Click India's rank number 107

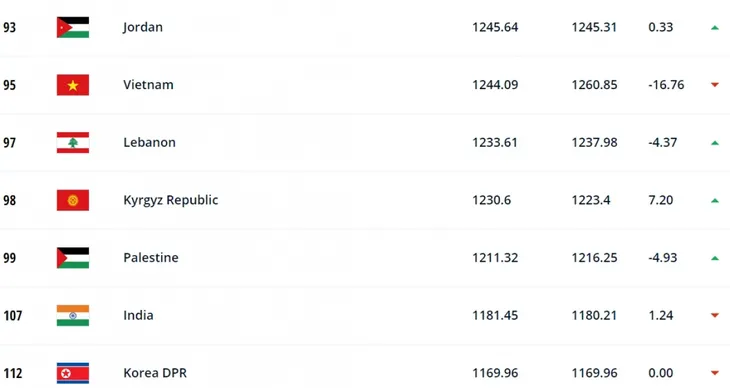coord(13,316)
